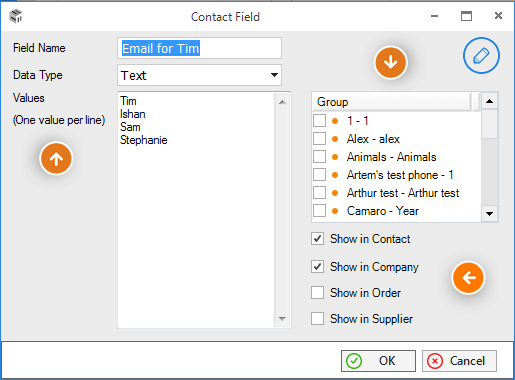
Task: Check the Animals - Animals group
Action: (319, 157)
